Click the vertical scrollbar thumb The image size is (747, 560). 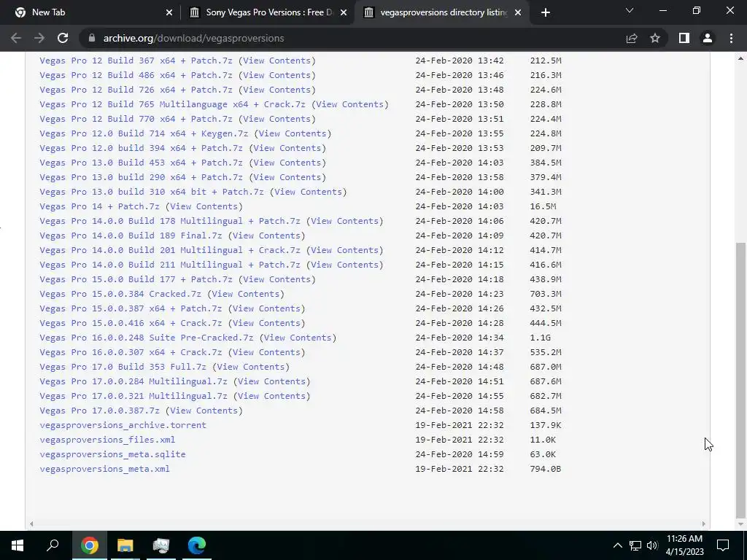point(740,380)
